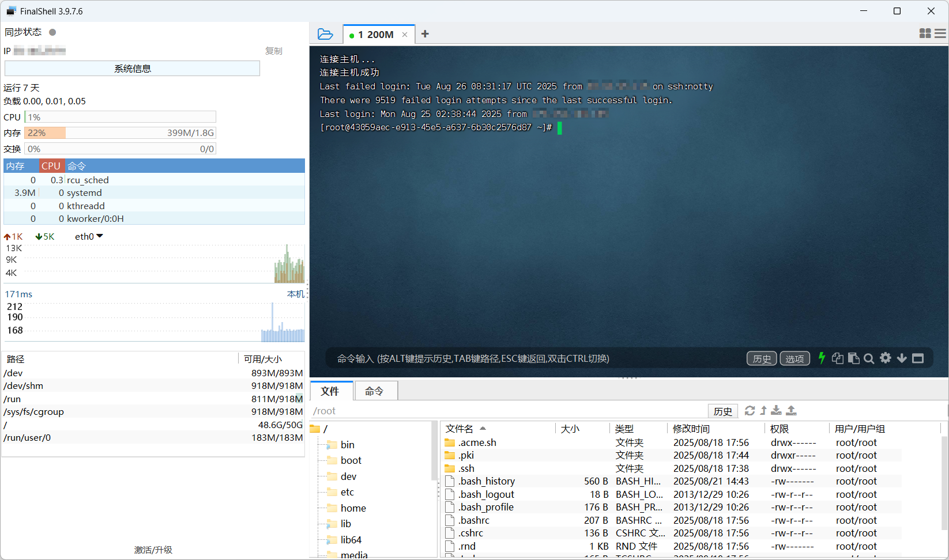Click the 激活/升级 link

pyautogui.click(x=153, y=550)
